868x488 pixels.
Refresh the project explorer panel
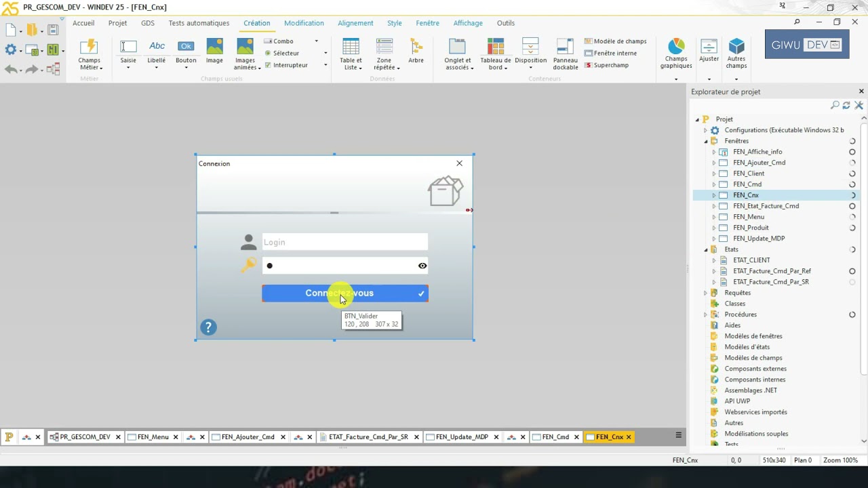(x=846, y=105)
